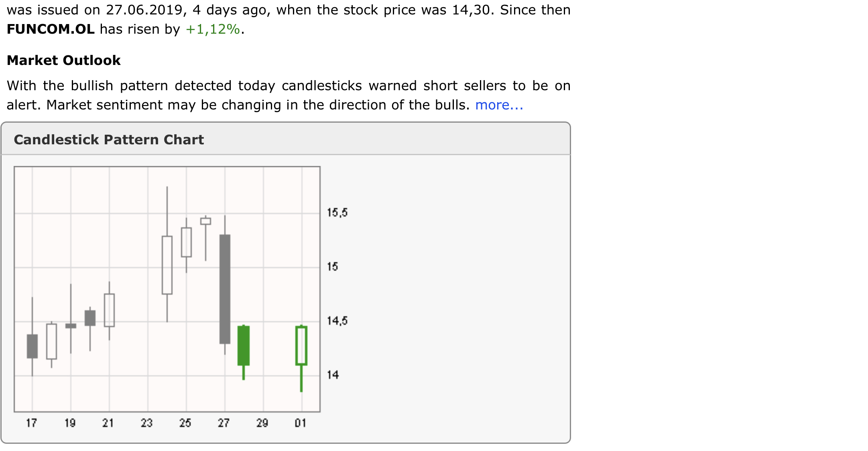Click the Candlestick Pattern Chart header
The height and width of the screenshot is (451, 868).
point(109,140)
